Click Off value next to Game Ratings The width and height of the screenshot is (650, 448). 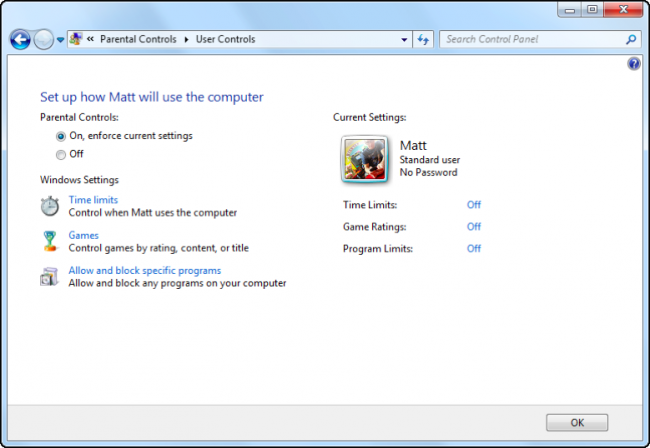click(x=474, y=227)
